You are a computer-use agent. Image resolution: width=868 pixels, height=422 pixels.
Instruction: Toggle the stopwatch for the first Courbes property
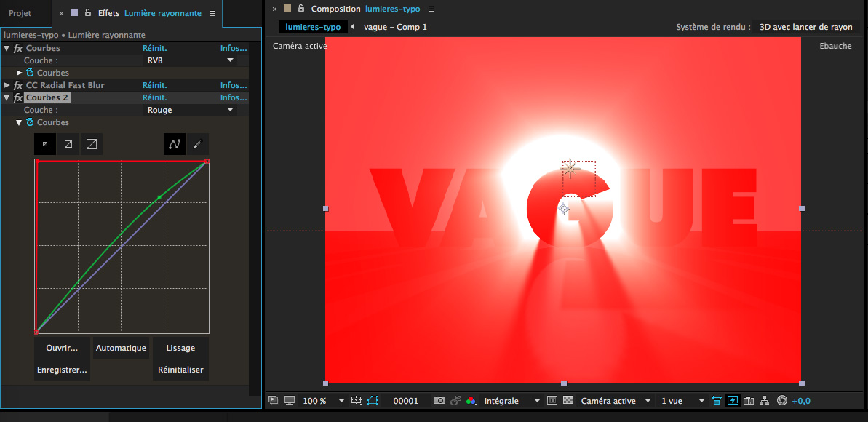click(x=31, y=73)
